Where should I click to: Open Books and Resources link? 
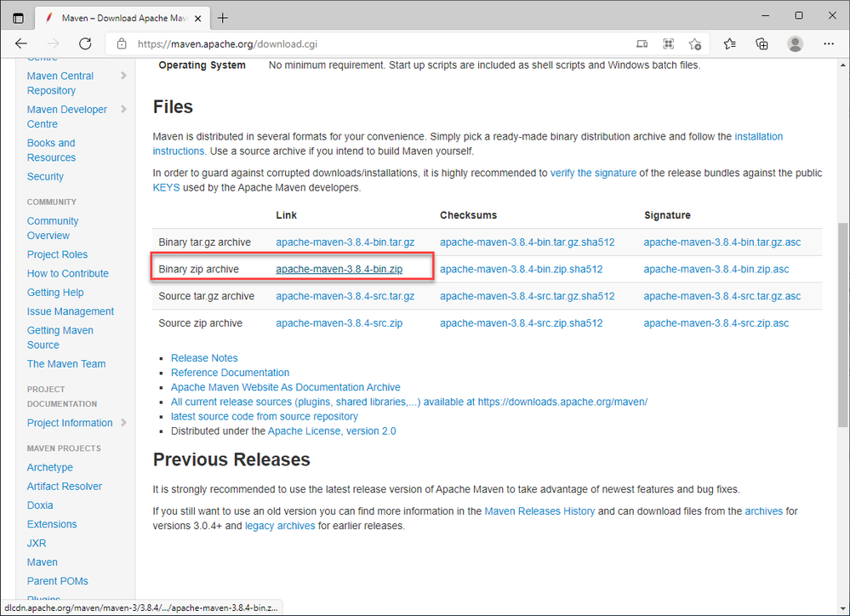[52, 151]
